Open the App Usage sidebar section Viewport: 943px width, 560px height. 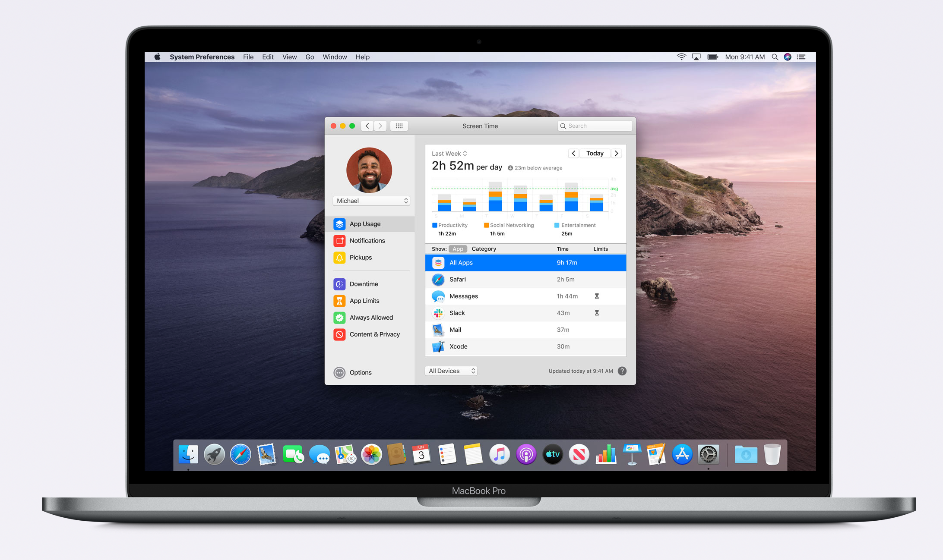tap(370, 224)
